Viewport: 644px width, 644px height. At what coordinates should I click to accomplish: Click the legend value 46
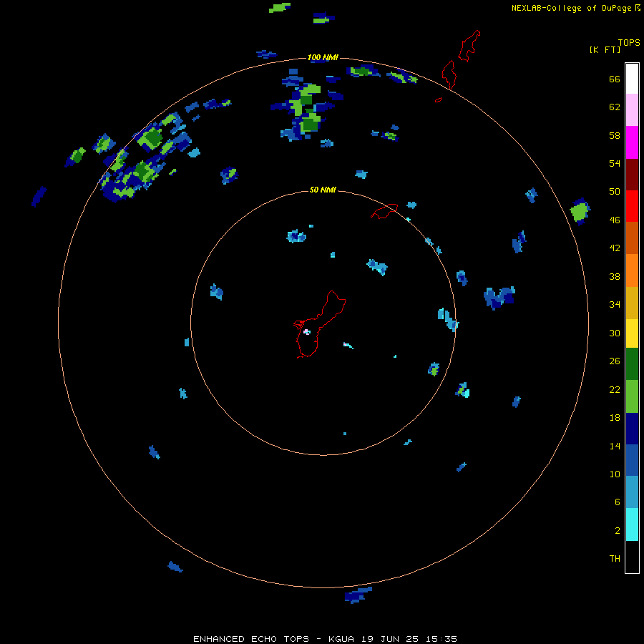tap(615, 220)
